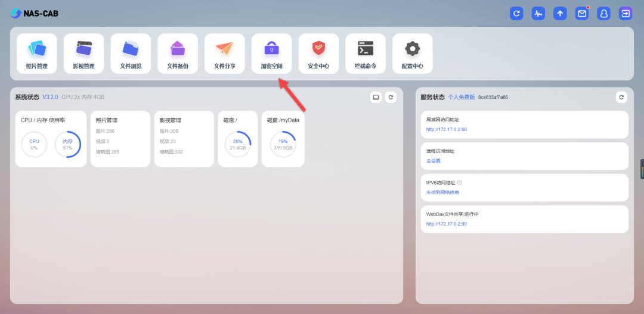Click the 视频:23 video count text
644x314 pixels.
point(168,142)
